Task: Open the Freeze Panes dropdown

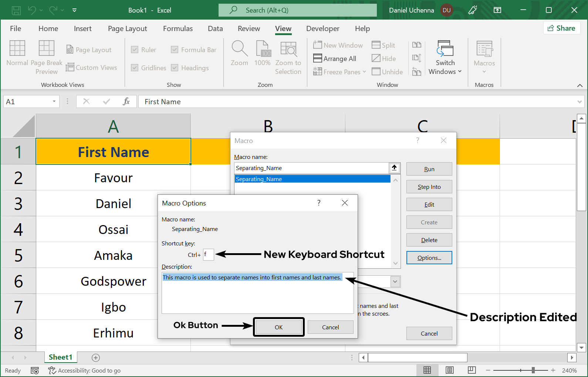Action: (x=339, y=72)
